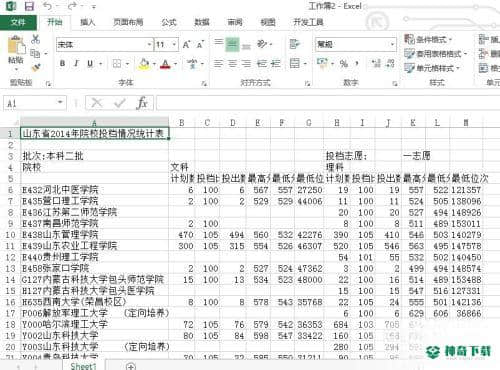
Task: Click the new sheet plus button
Action: click(131, 367)
